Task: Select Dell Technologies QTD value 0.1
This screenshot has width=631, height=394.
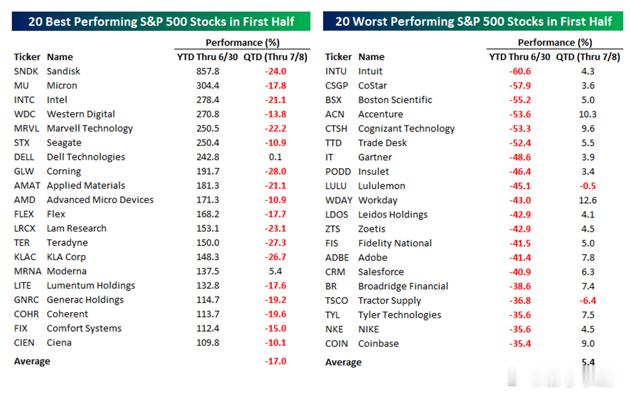Action: pyautogui.click(x=275, y=157)
